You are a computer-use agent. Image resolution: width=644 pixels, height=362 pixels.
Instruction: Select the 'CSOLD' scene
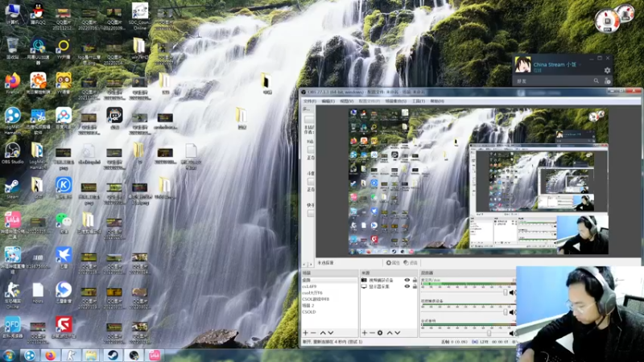click(329, 312)
